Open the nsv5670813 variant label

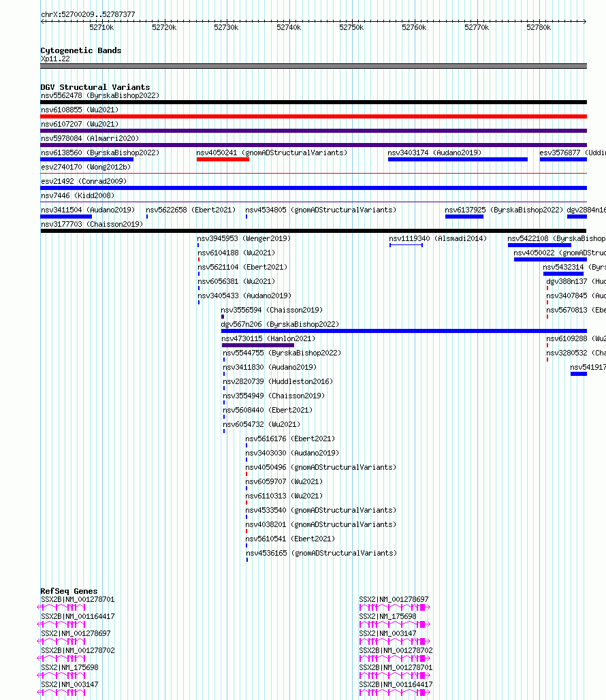point(575,310)
